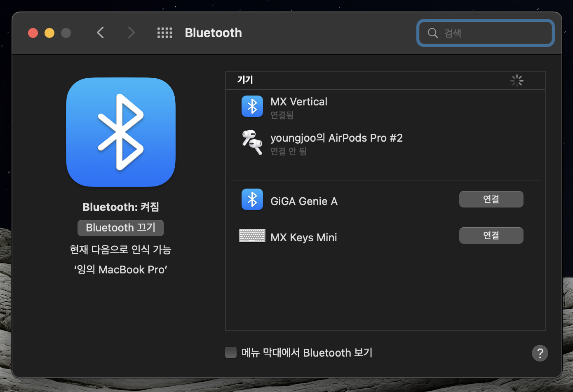Image resolution: width=573 pixels, height=392 pixels.
Task: Focus the 검색 search field
Action: (x=486, y=33)
